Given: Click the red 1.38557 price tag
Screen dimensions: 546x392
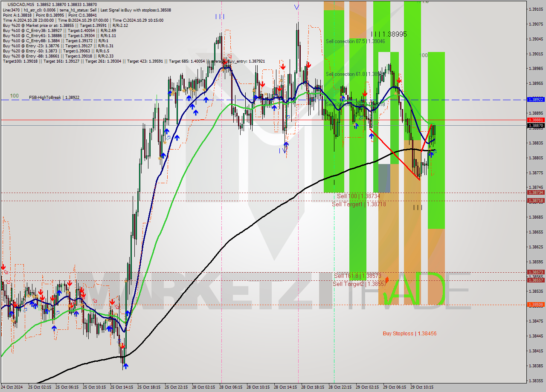Looking at the screenshot, I should click(536, 280).
